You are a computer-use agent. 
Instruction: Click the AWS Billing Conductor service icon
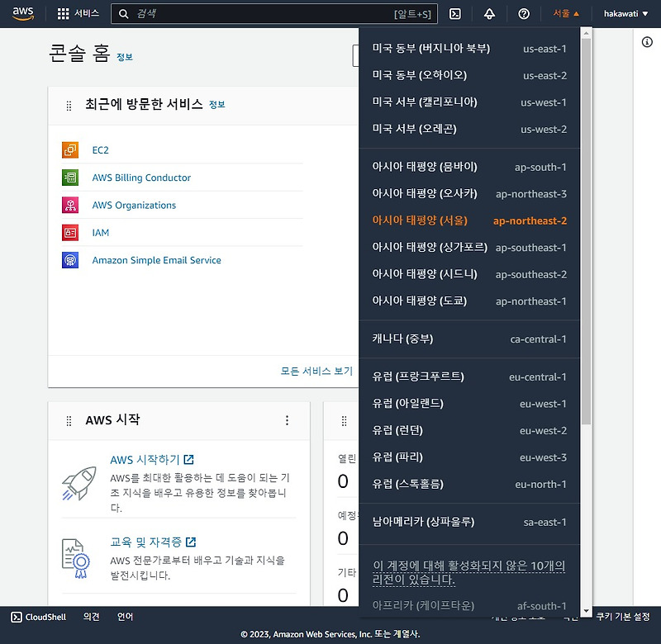point(69,178)
